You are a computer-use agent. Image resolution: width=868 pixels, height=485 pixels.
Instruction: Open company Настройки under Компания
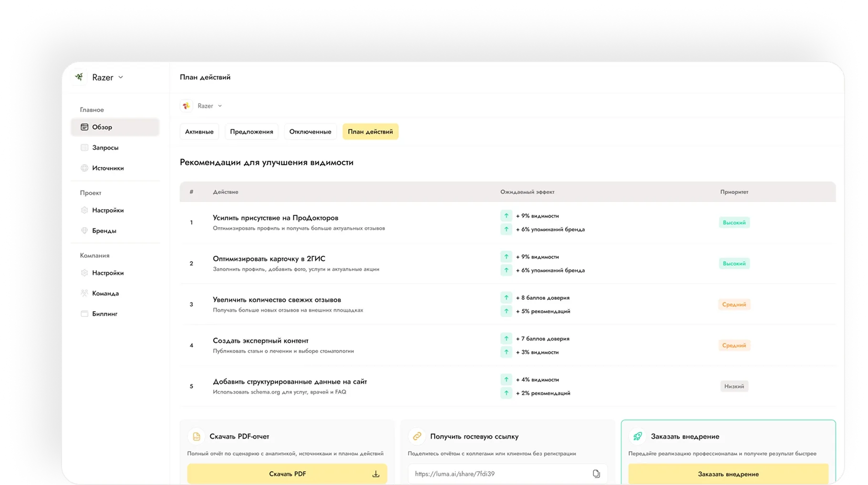click(x=115, y=273)
